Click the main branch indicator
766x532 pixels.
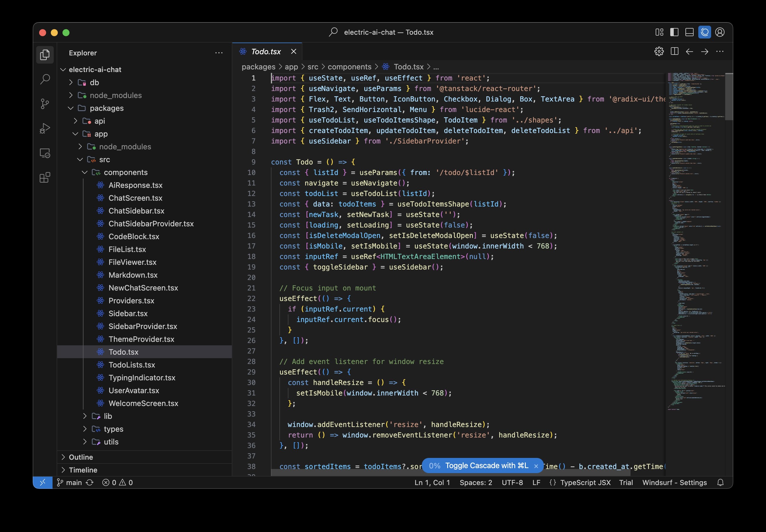click(74, 483)
